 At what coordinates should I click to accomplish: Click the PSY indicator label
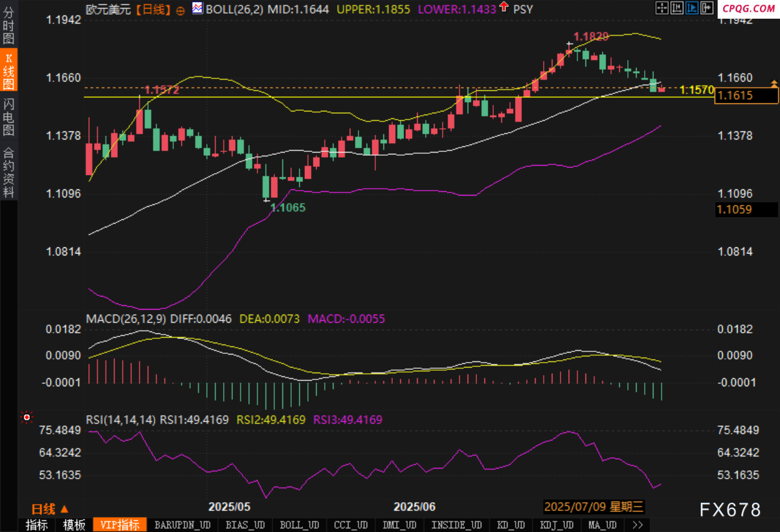523,9
